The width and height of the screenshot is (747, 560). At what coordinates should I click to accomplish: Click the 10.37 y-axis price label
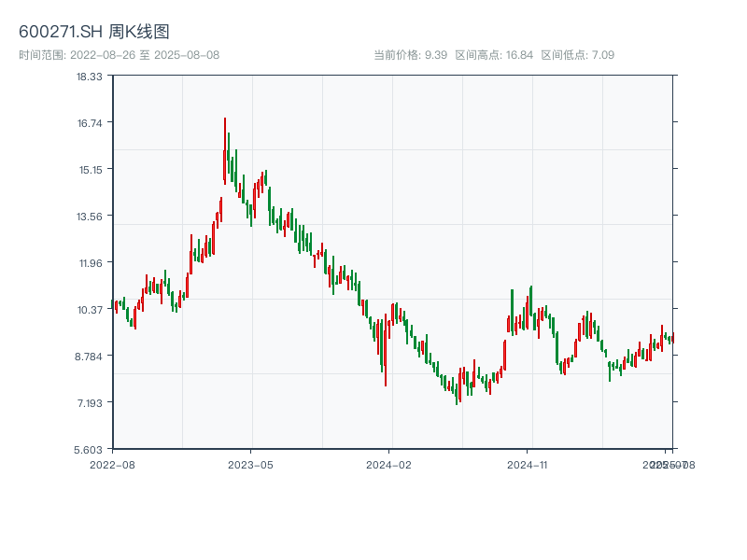[90, 310]
